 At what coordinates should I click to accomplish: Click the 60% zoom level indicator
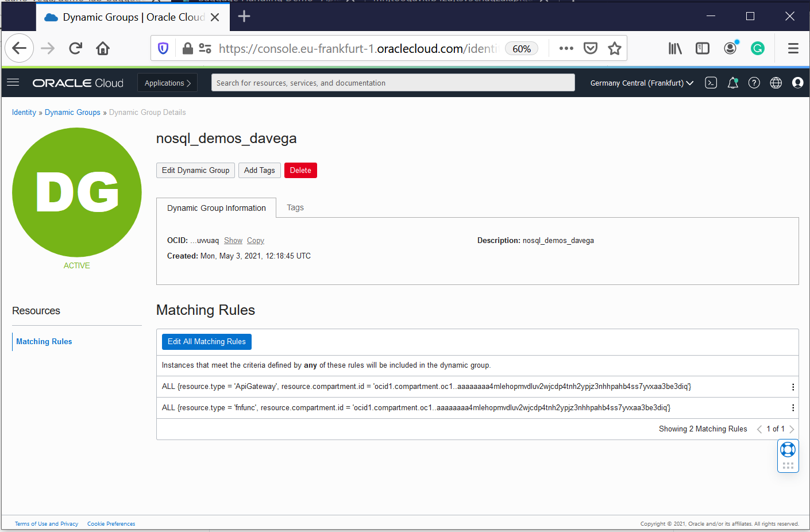522,49
